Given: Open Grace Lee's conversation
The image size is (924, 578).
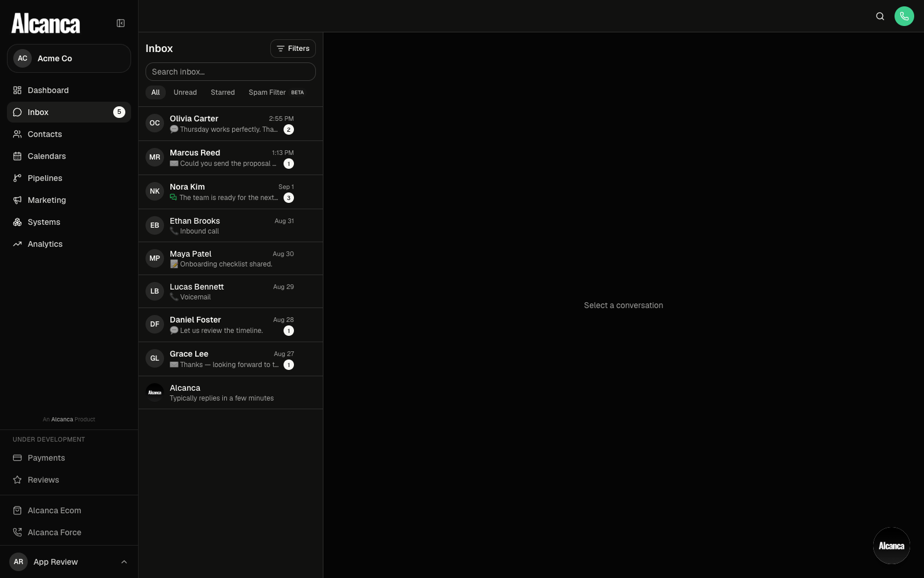Looking at the screenshot, I should [x=230, y=359].
